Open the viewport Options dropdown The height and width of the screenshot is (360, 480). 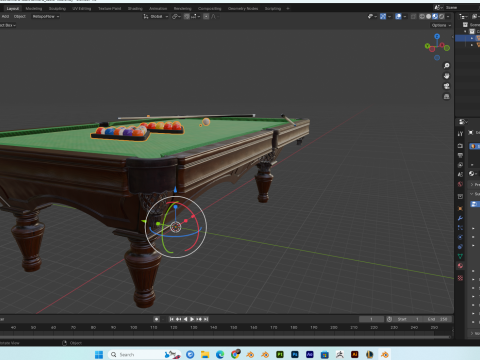[x=441, y=25]
